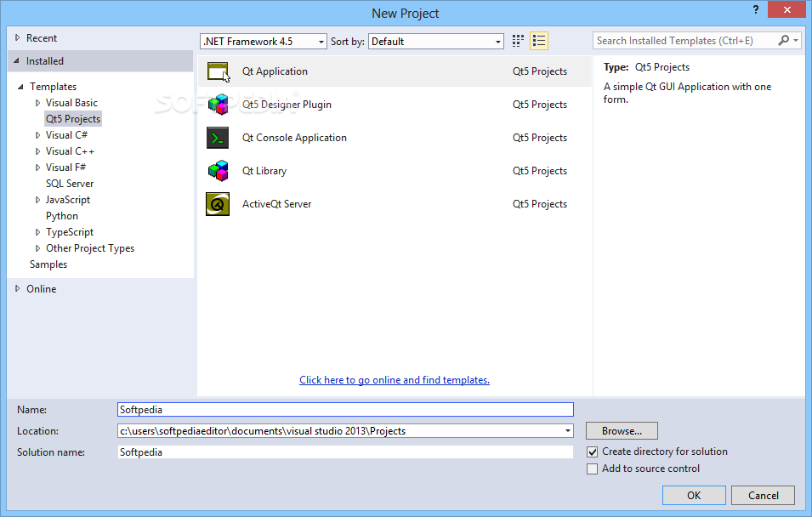Expand the Visual C++ node arrow
The height and width of the screenshot is (517, 812).
coord(37,151)
